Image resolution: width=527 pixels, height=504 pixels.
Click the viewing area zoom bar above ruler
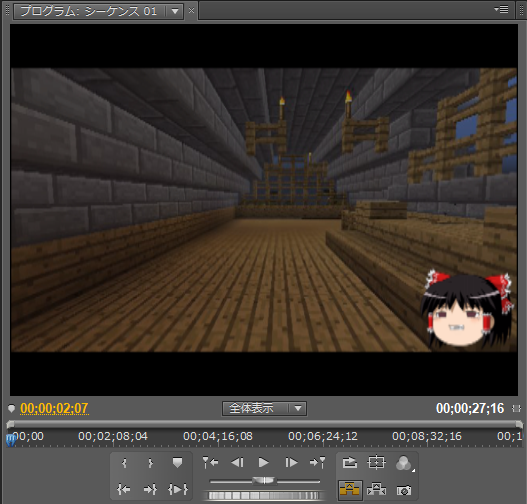265,424
